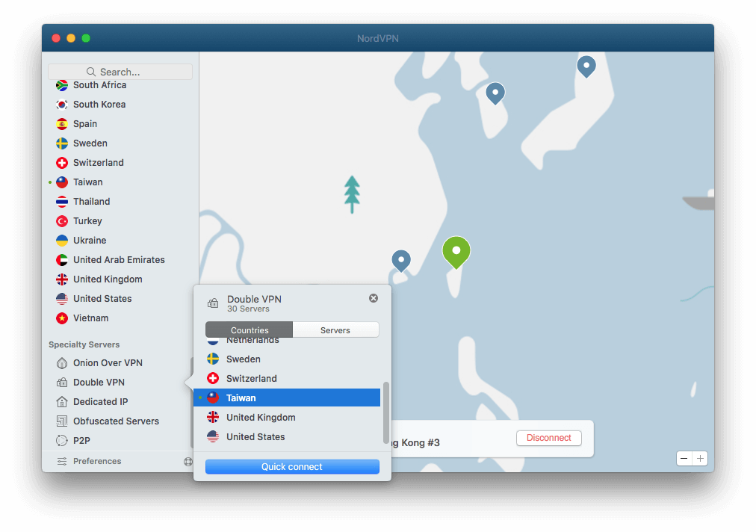Focus the Search field in the sidebar
756x532 pixels.
[120, 72]
